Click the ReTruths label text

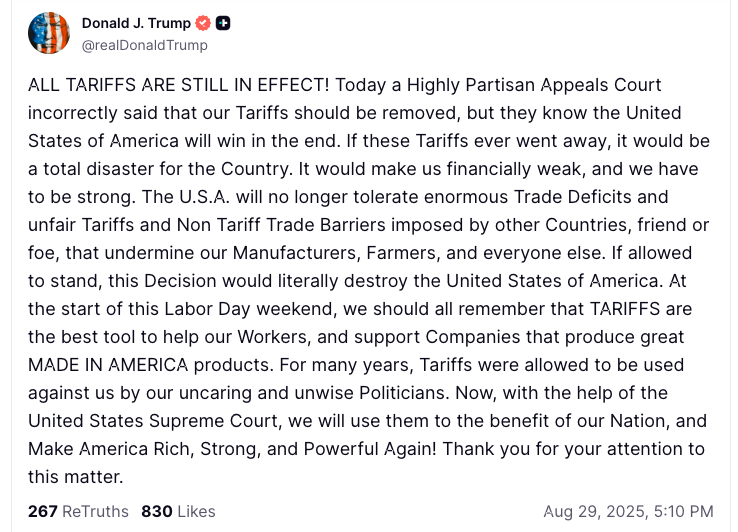click(96, 511)
